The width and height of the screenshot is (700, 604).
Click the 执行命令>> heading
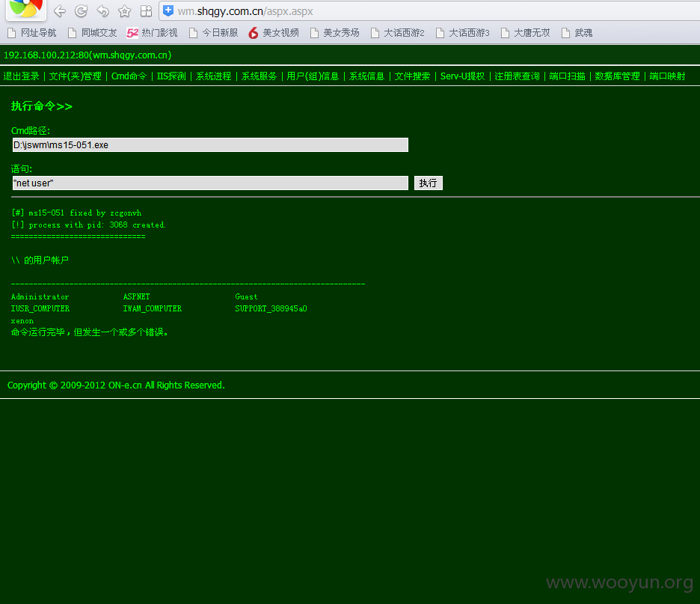pyautogui.click(x=42, y=106)
